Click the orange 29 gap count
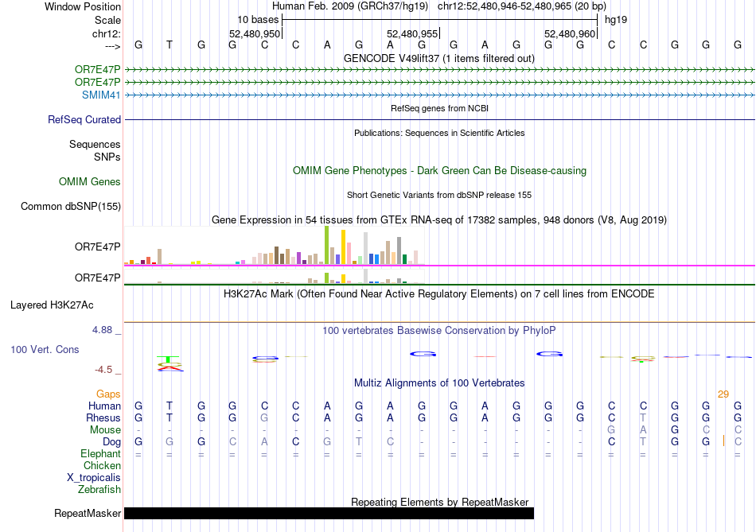Screen dimensions: 756x532 723,394
